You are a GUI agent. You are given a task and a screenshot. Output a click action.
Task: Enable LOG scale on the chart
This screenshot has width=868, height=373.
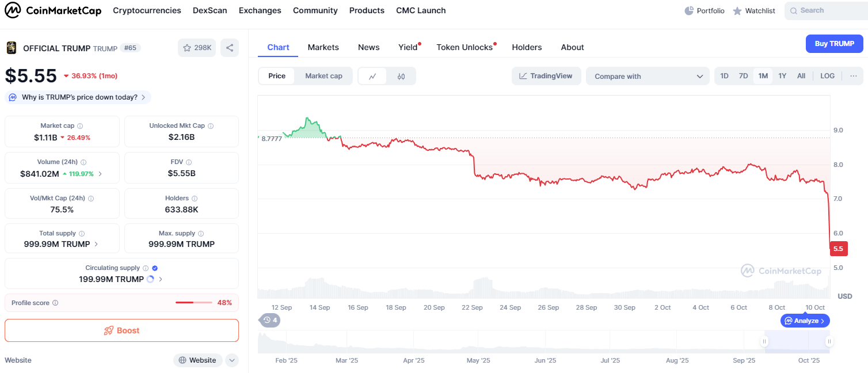[827, 76]
